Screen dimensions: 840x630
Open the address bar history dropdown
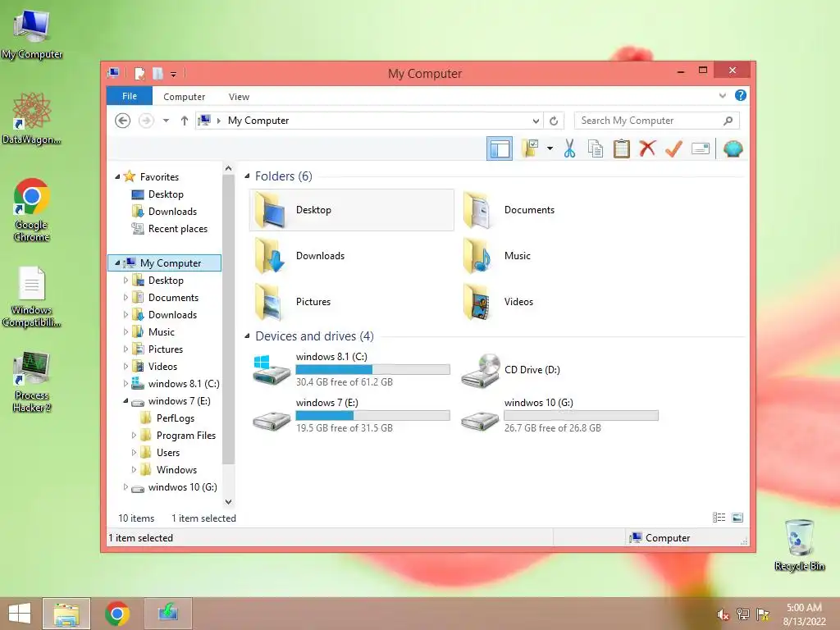[x=536, y=121]
